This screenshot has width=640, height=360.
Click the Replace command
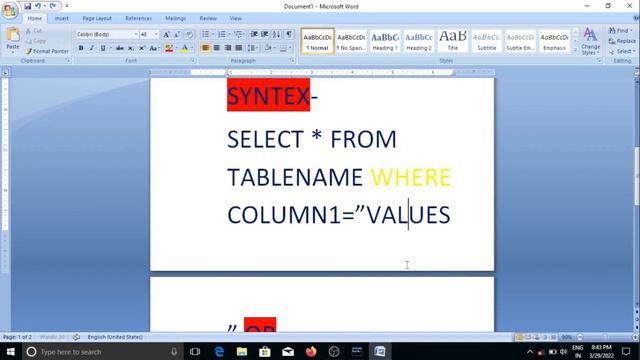(622, 41)
